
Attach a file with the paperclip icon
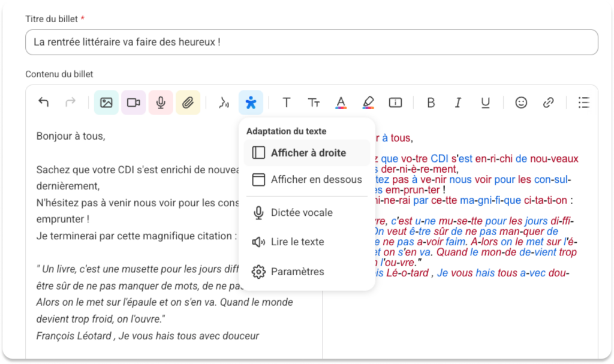[x=188, y=103]
